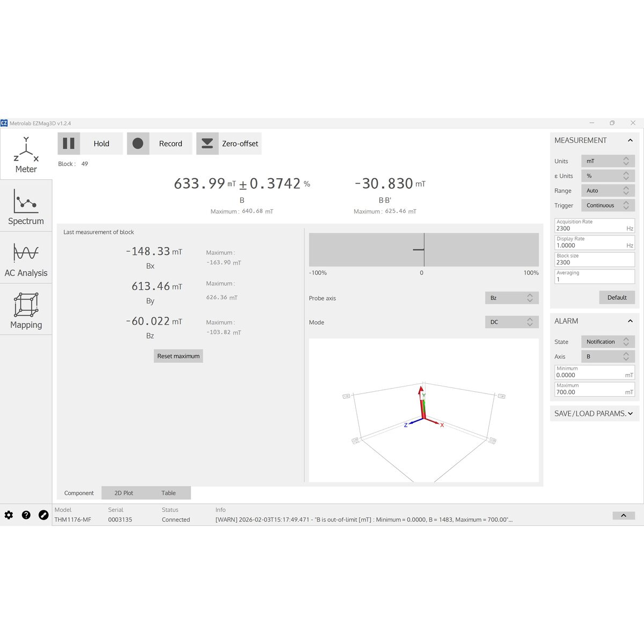
Task: Click the pencil edit icon in bottom bar
Action: [x=43, y=515]
